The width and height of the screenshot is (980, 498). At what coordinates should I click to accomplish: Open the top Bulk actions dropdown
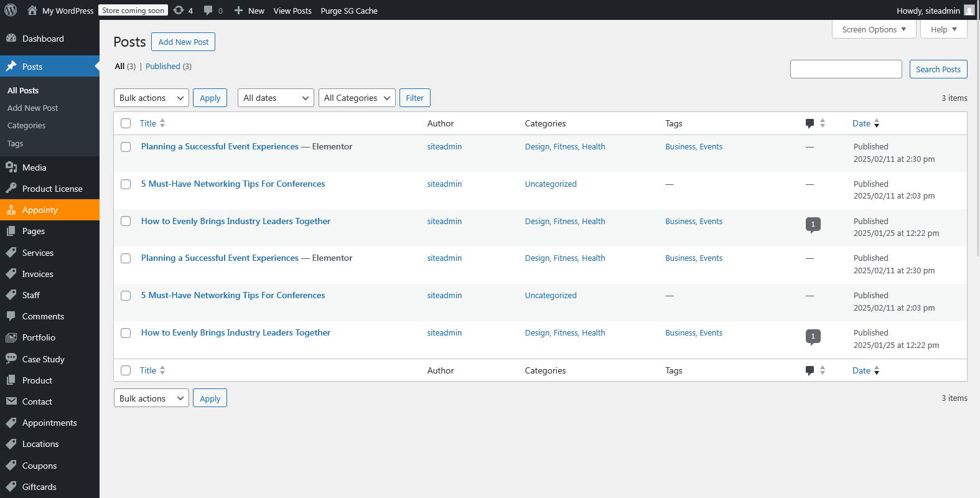pos(151,98)
